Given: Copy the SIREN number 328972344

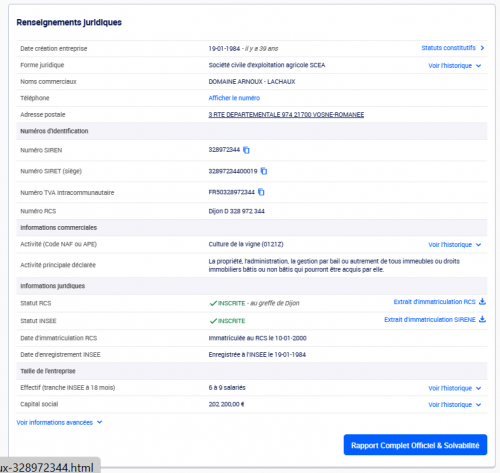Looking at the screenshot, I should pos(246,150).
